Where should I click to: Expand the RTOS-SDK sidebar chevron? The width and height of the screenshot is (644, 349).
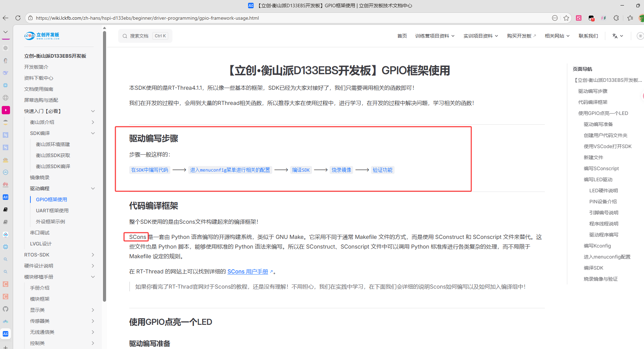(x=93, y=255)
